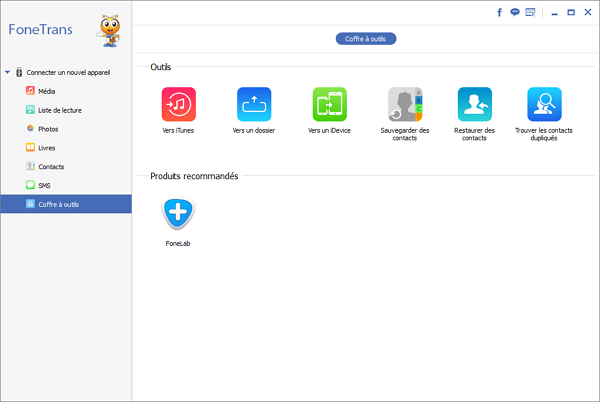Open the Facebook page icon
This screenshot has width=600, height=402.
pyautogui.click(x=499, y=13)
